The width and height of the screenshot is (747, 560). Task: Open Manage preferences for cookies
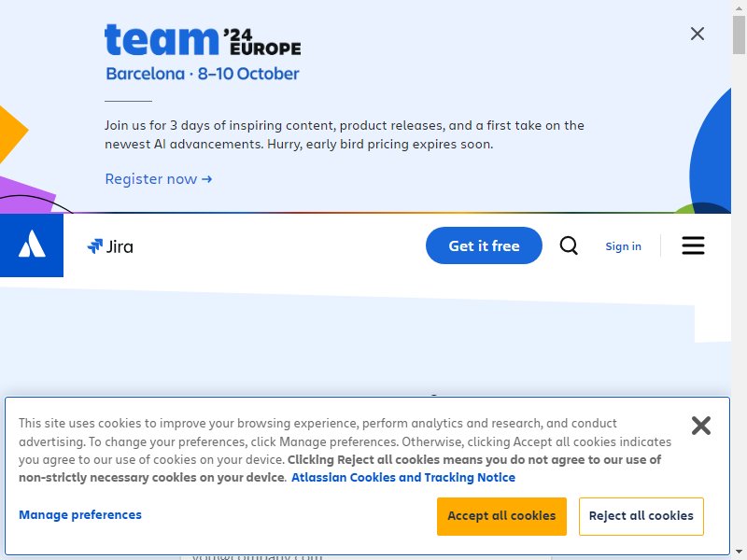coord(80,515)
